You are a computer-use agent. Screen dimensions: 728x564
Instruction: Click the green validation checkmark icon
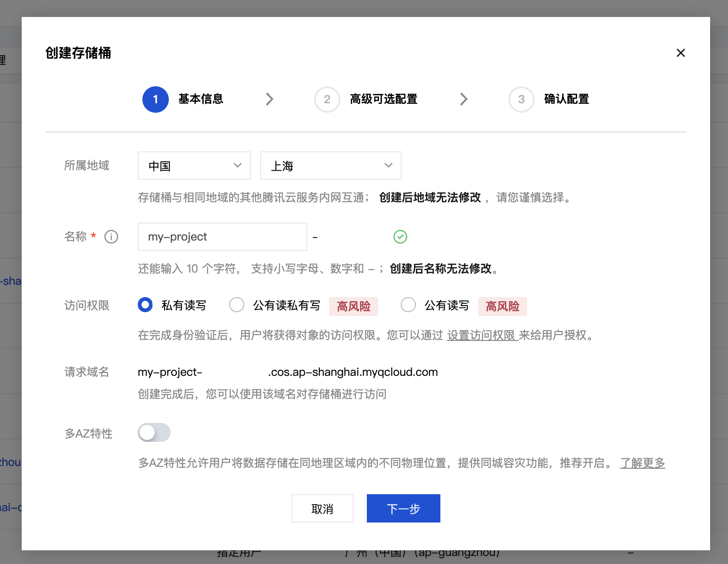(400, 236)
